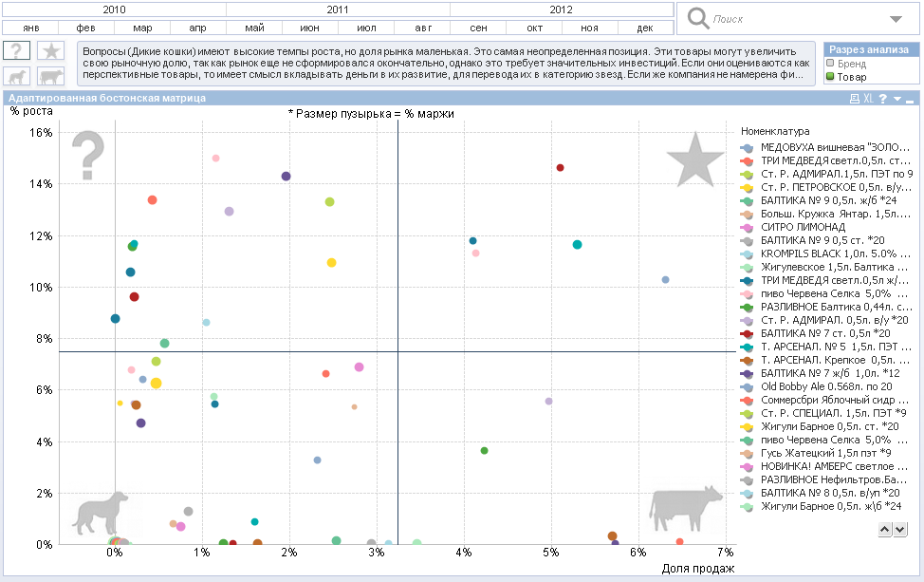Select the dog quadrant button
Screen dimensions: 924x582
[18, 78]
